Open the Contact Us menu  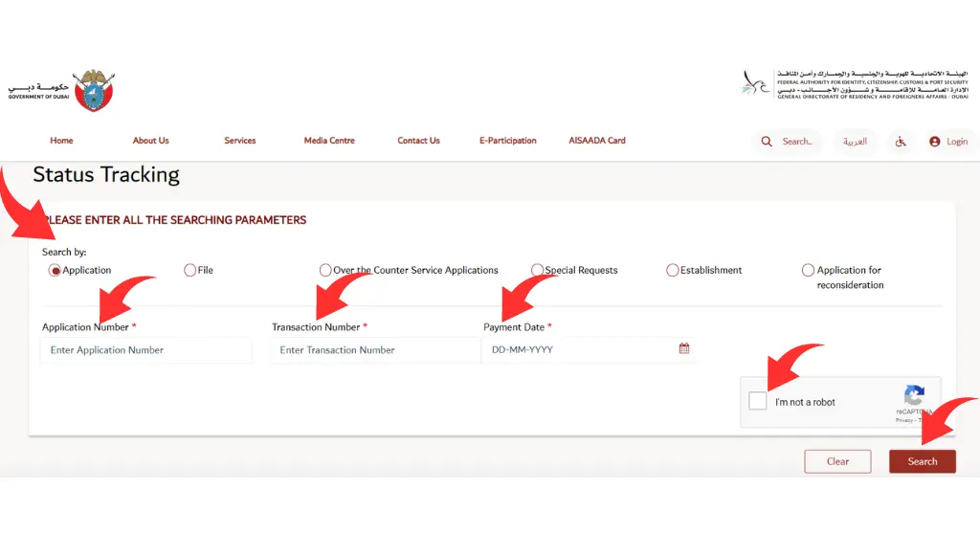point(419,141)
